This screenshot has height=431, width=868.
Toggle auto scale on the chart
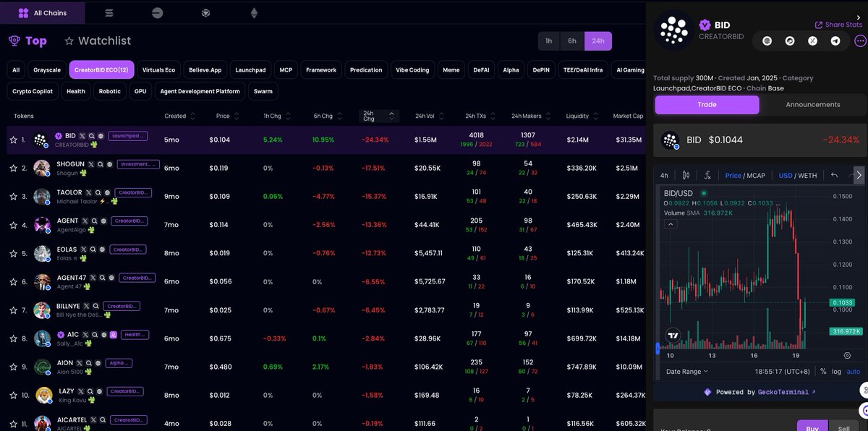pyautogui.click(x=854, y=372)
